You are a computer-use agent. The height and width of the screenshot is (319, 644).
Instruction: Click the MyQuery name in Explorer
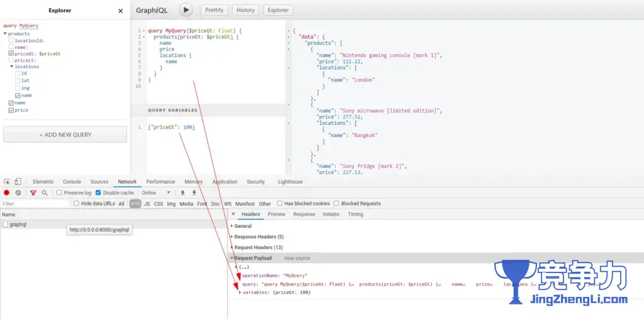(x=29, y=26)
